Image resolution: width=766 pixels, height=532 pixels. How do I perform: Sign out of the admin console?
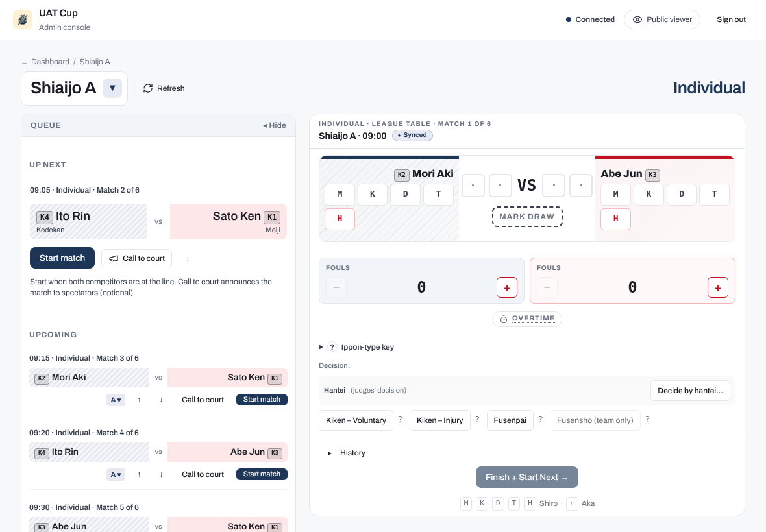(731, 19)
